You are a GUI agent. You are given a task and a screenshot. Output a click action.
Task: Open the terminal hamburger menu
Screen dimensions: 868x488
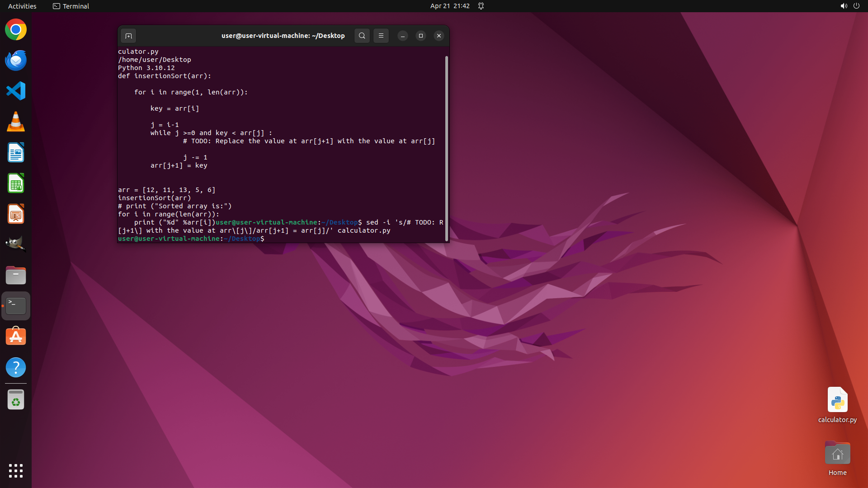point(381,36)
